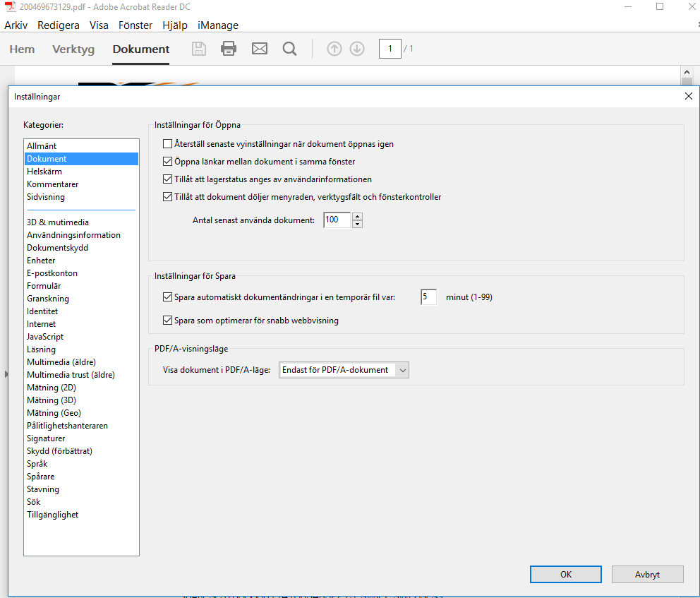Click the autosave minute value field
700x598 pixels.
click(428, 297)
